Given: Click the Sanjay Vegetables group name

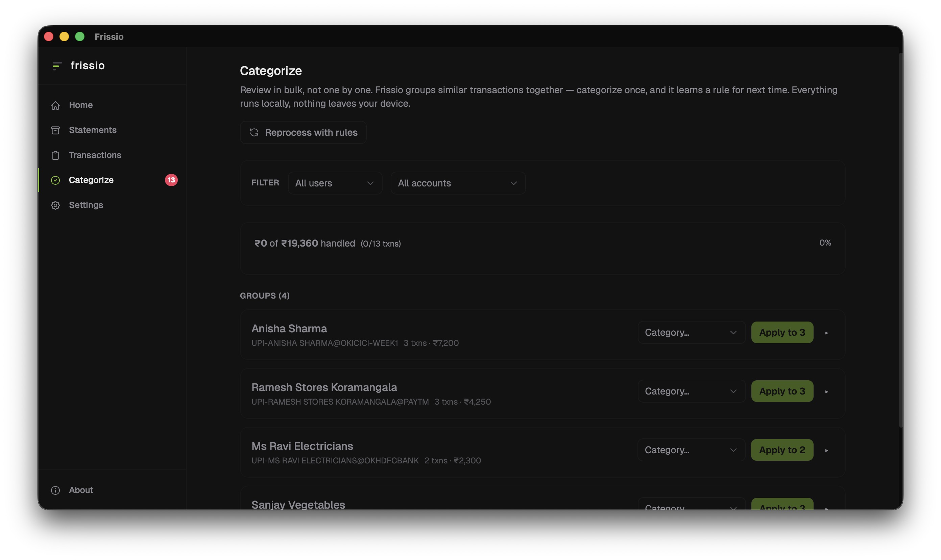Looking at the screenshot, I should (298, 505).
